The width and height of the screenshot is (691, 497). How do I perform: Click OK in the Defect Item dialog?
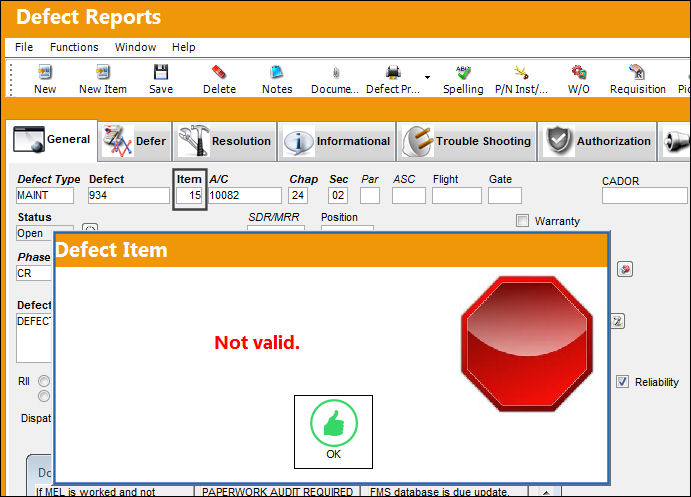click(x=333, y=432)
